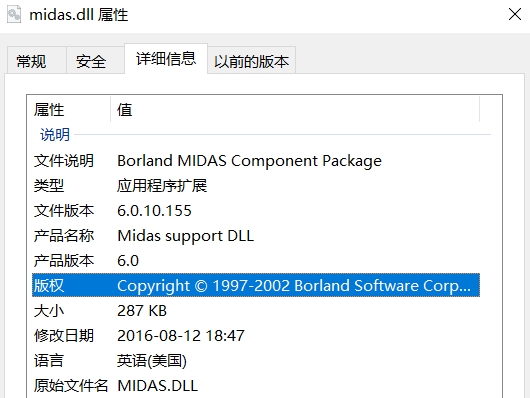Screen dimensions: 530x398
Task: Select the 产品版本 6.0 row
Action: [x=256, y=261]
